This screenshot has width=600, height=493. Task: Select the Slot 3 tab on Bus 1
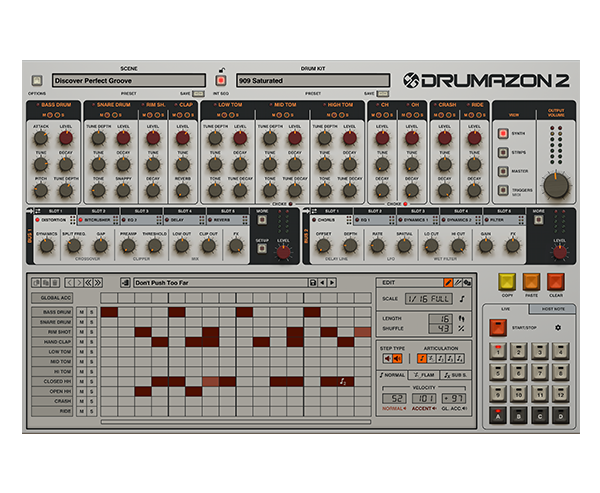coord(142,211)
